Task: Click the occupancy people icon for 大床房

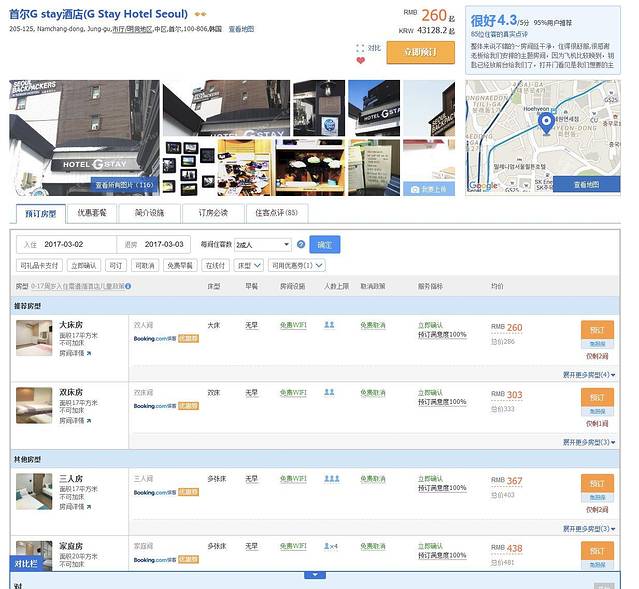Action: coord(329,325)
